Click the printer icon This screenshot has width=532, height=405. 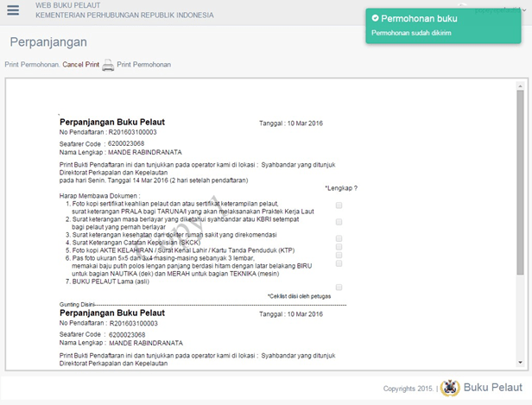[108, 65]
